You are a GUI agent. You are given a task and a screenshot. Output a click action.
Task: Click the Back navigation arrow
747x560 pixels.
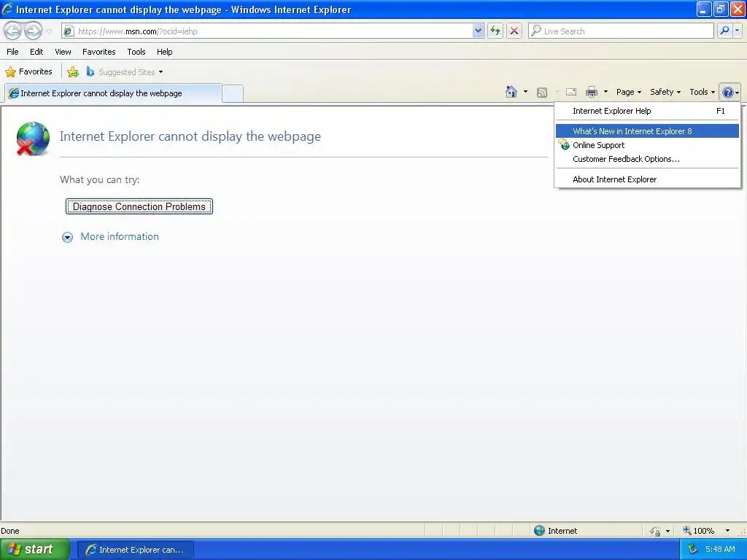pyautogui.click(x=13, y=31)
